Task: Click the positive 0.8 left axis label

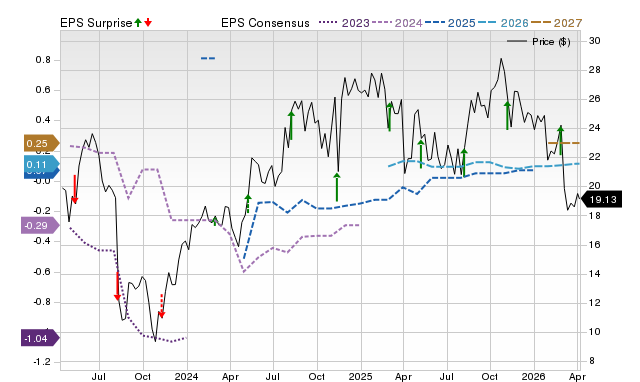Action: tap(43, 60)
